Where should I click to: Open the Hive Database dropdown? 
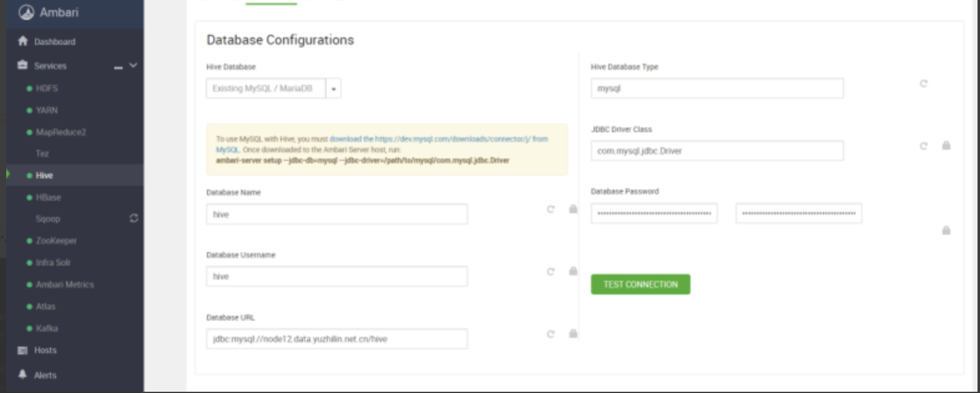pyautogui.click(x=334, y=89)
